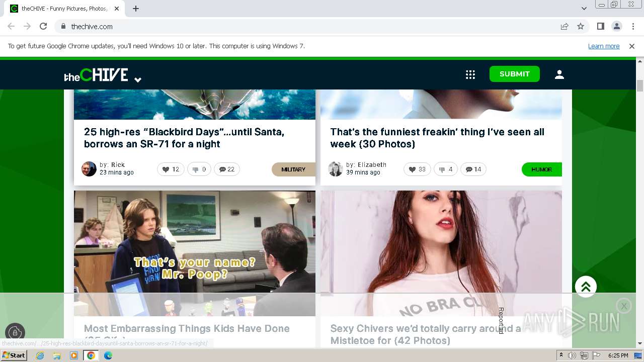Image resolution: width=644 pixels, height=362 pixels.
Task: Like the Blackbird post with 12 hearts
Action: [171, 169]
